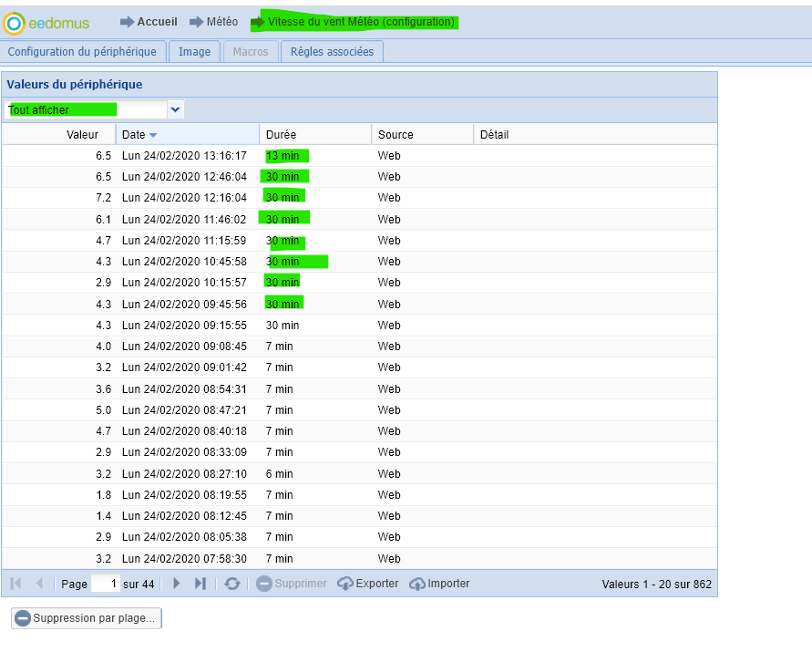Screen dimensions: 812x652
Task: Navigate to Météo breadcrumb link
Action: click(222, 22)
